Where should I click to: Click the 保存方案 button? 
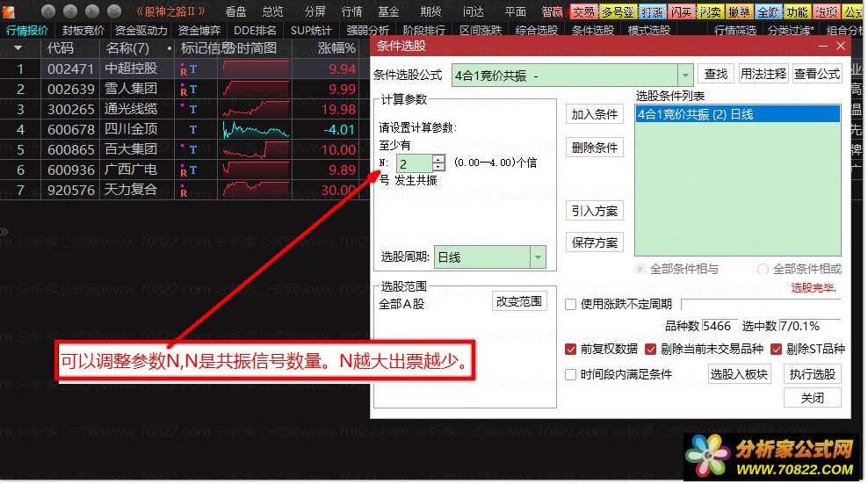[595, 242]
